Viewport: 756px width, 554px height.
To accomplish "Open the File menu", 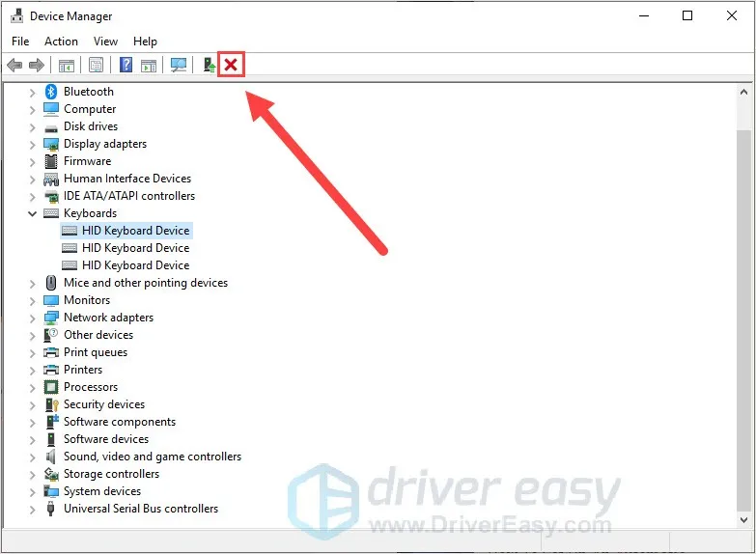I will [20, 42].
